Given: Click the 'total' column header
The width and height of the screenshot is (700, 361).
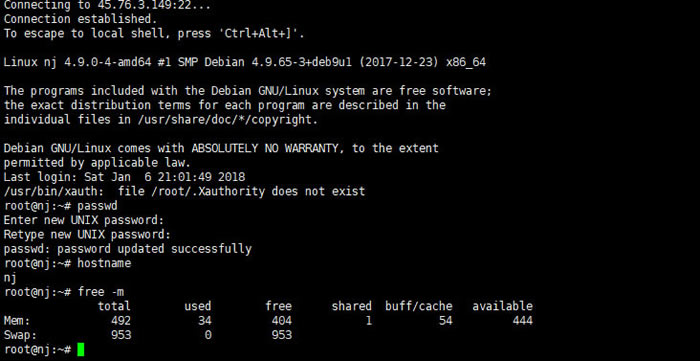Looking at the screenshot, I should 114,306.
